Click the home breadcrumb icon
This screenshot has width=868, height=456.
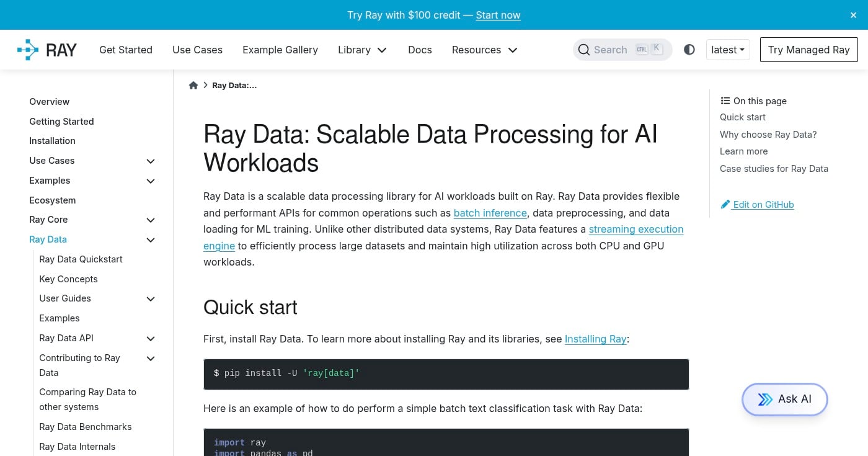coord(193,86)
